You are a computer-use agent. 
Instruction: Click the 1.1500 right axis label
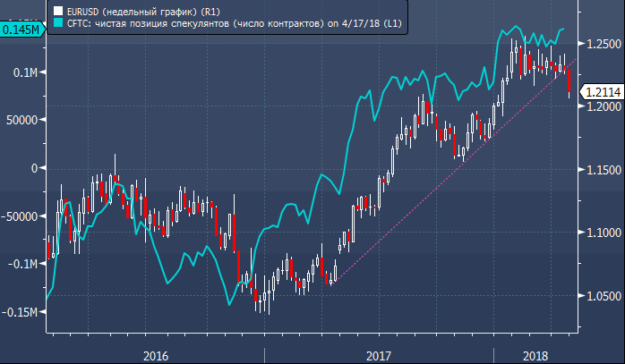click(600, 170)
